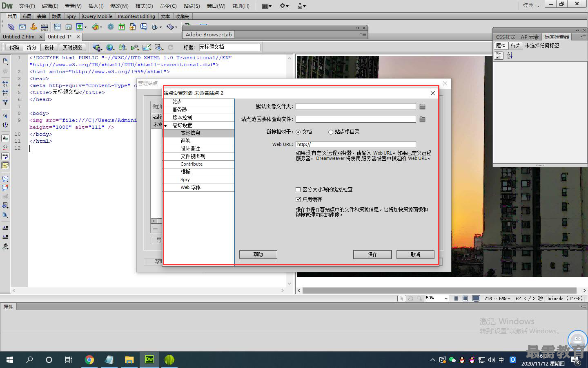Open extend Dreamweaver gear dropdown
Image resolution: width=588 pixels, height=368 pixels.
(284, 6)
